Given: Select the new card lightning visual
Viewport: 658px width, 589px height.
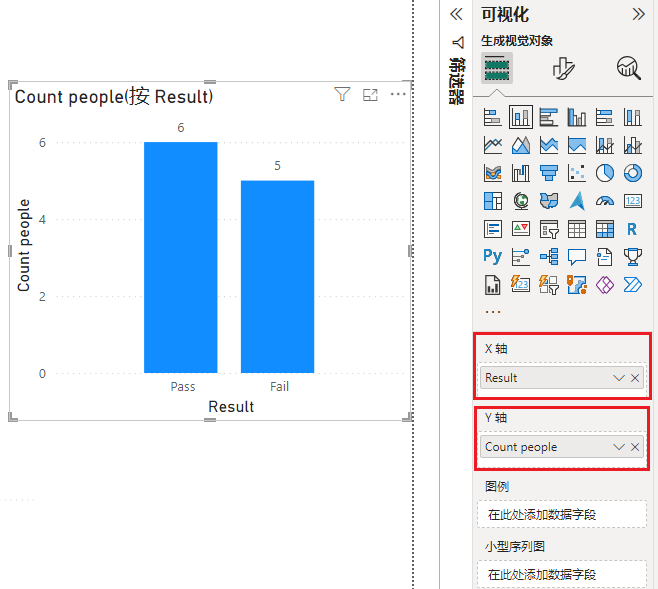Looking at the screenshot, I should pyautogui.click(x=521, y=285).
